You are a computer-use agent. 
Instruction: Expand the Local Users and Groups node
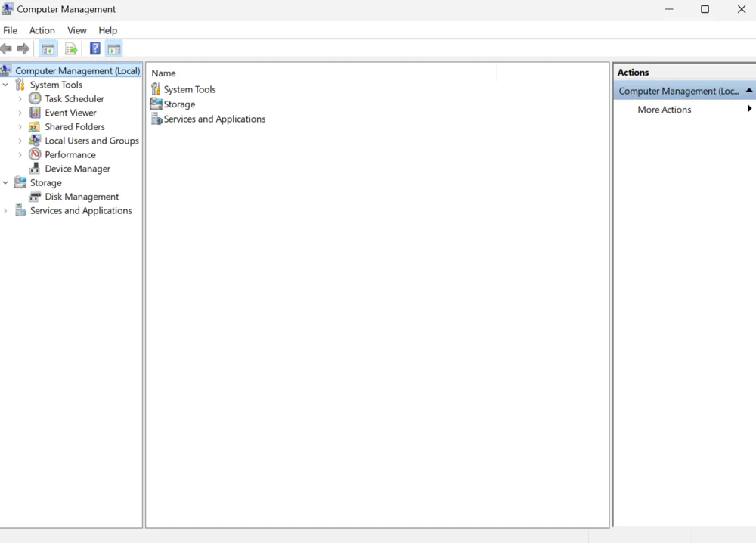click(20, 141)
